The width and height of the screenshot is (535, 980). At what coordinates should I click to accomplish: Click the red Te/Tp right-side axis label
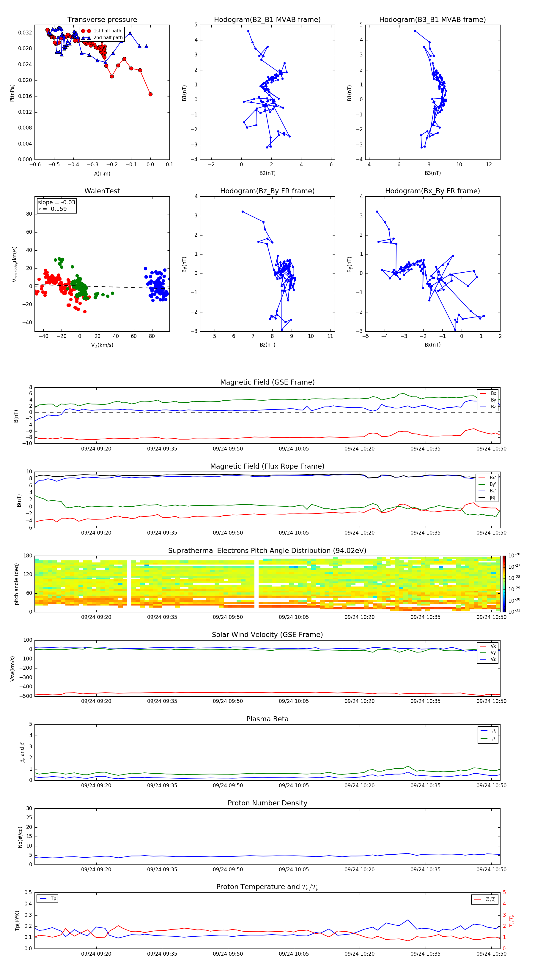512,921
